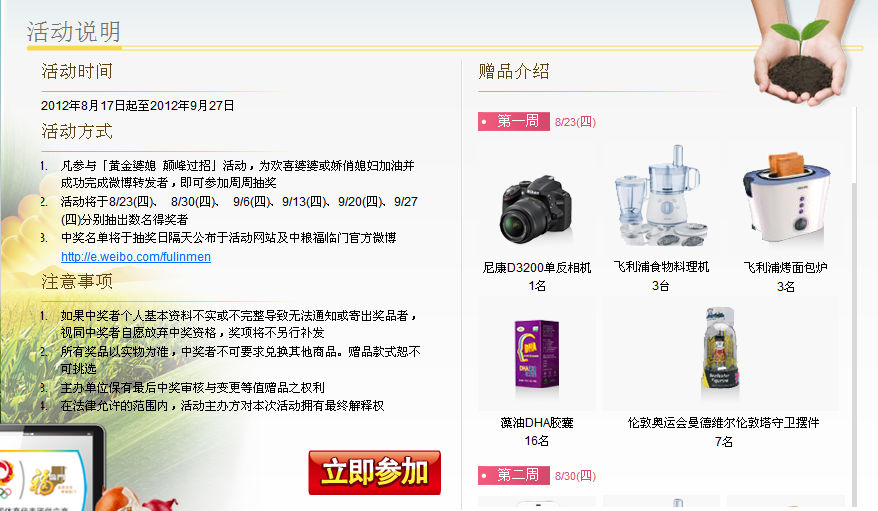Click the London Tower guard figurine image
878x511 pixels.
pos(720,351)
